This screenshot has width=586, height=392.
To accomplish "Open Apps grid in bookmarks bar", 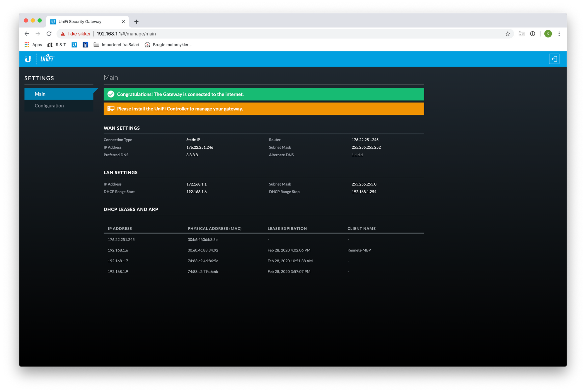I will point(33,44).
